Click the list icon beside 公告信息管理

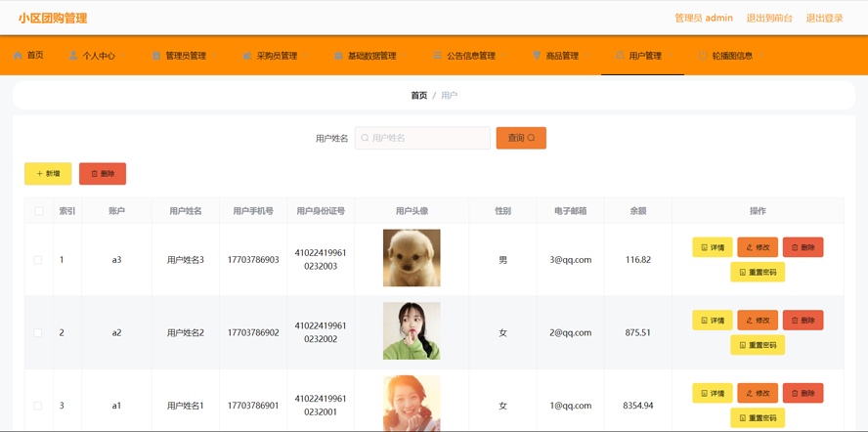437,56
